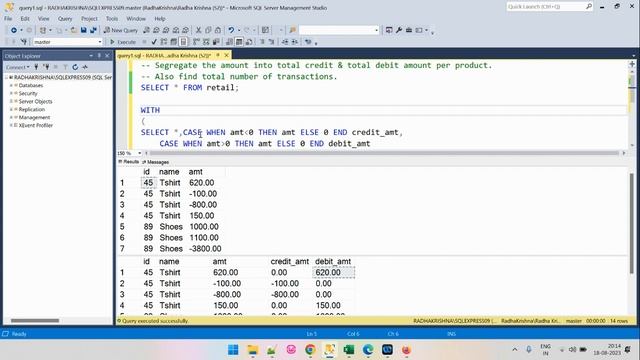Open the View menu
Image resolution: width=640 pixels, height=360 pixels.
[x=43, y=19]
